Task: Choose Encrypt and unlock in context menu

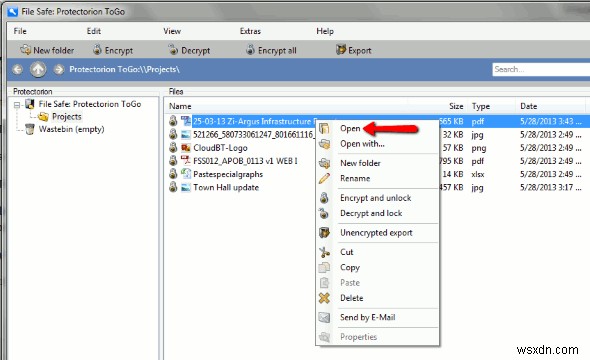Action: pyautogui.click(x=376, y=198)
